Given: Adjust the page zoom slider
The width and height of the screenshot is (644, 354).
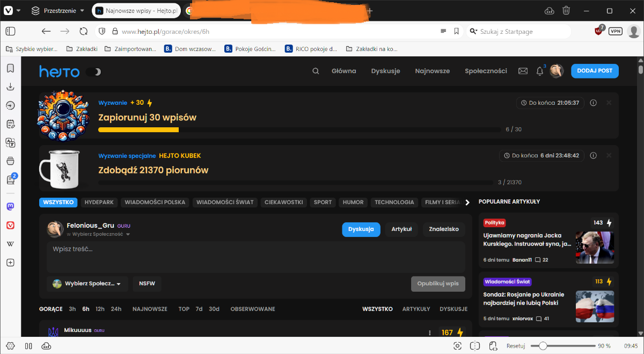Looking at the screenshot, I should (x=543, y=346).
